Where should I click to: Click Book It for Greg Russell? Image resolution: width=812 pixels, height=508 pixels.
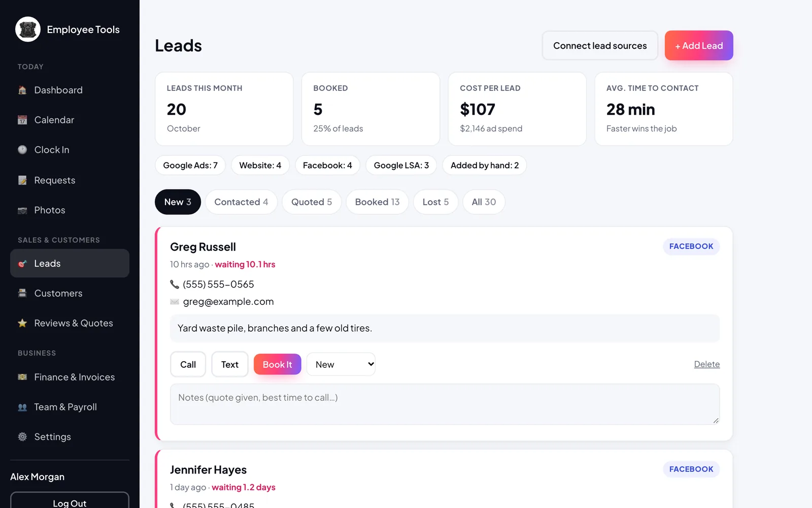[x=277, y=364]
